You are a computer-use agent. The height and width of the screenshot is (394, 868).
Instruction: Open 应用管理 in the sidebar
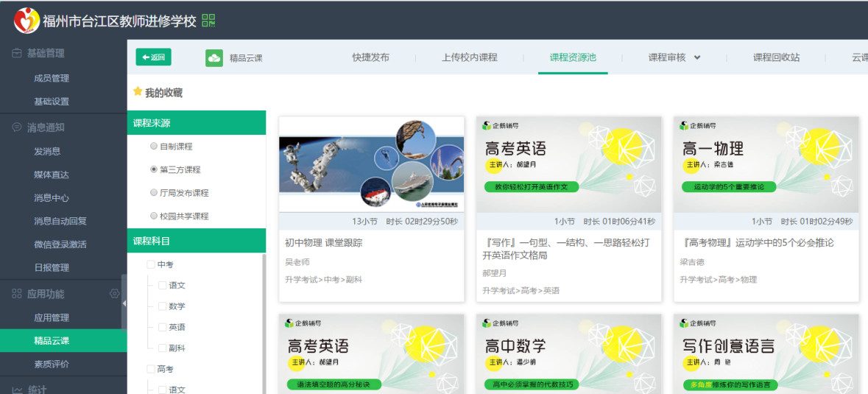click(x=52, y=318)
